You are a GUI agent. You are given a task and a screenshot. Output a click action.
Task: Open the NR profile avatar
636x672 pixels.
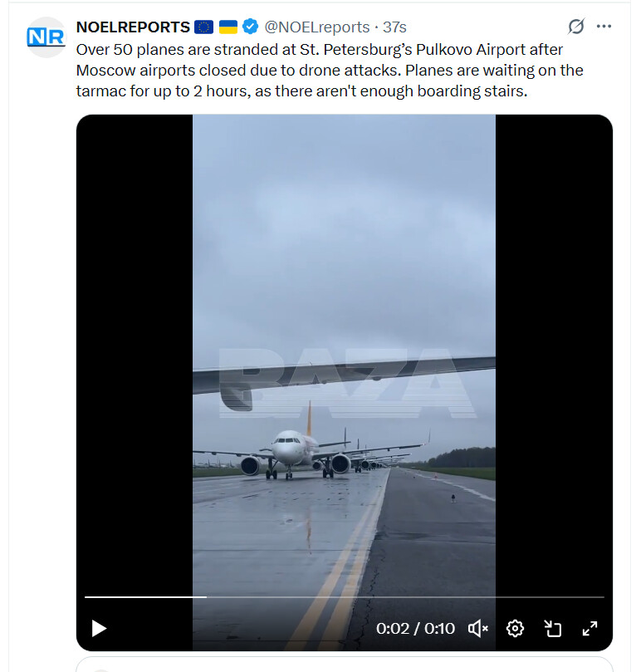[46, 37]
